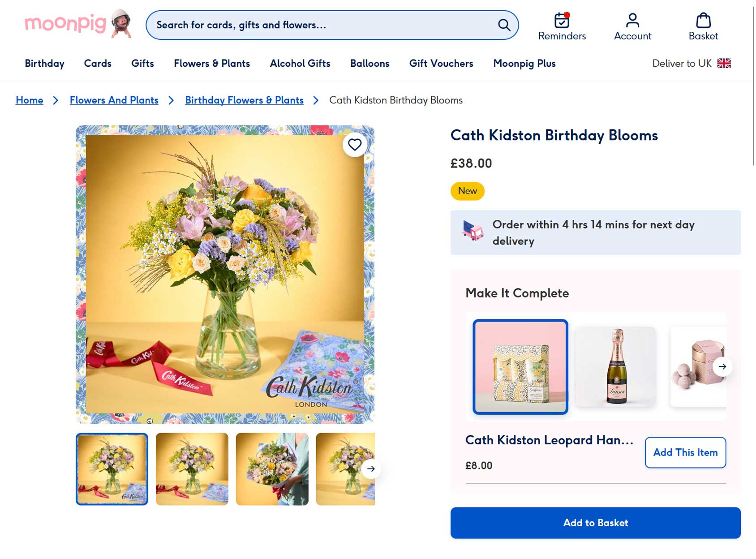
Task: Click the Make It Complete heading
Action: [x=517, y=293]
